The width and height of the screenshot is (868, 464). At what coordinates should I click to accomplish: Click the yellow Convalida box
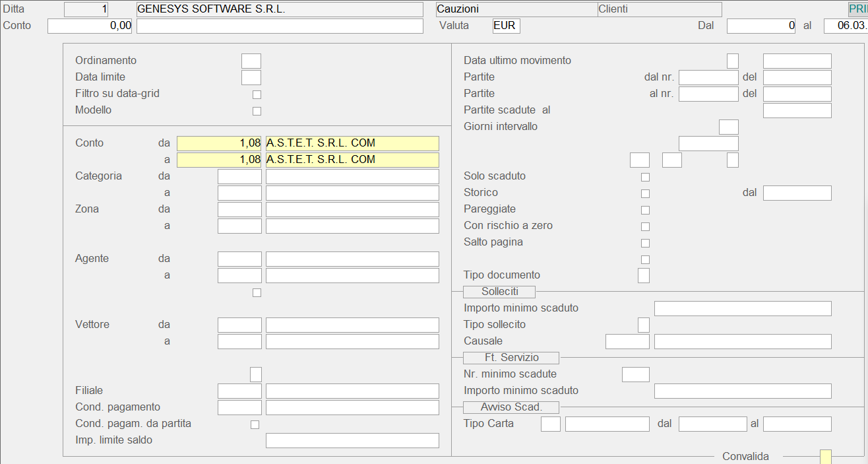pyautogui.click(x=825, y=457)
